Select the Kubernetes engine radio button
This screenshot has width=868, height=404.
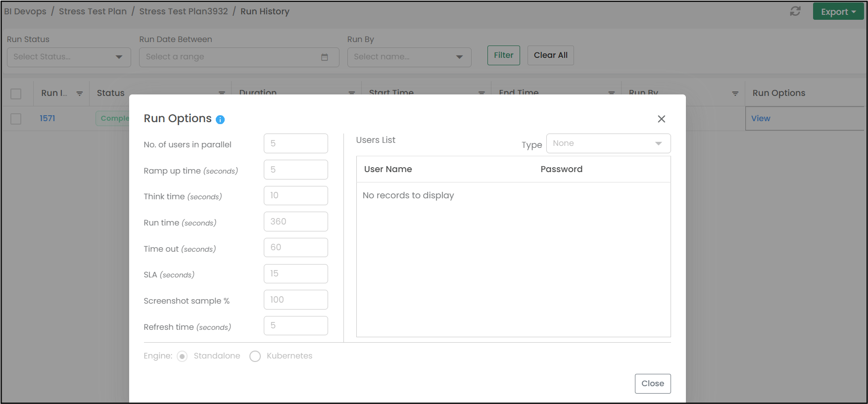255,357
